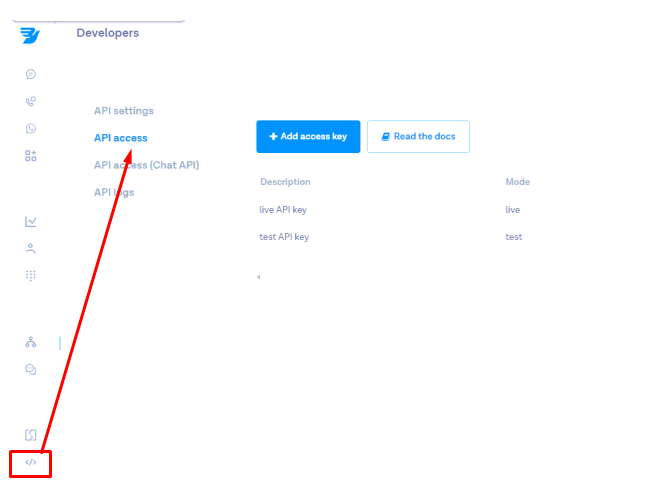Click the Mode column header
Screen dimensions: 651x500
517,182
